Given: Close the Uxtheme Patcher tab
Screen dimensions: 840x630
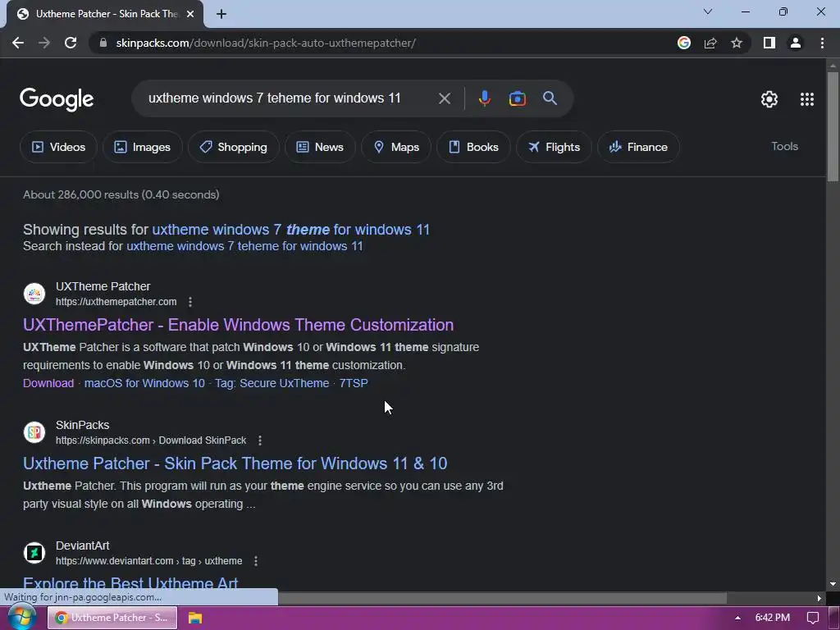Looking at the screenshot, I should [x=190, y=14].
